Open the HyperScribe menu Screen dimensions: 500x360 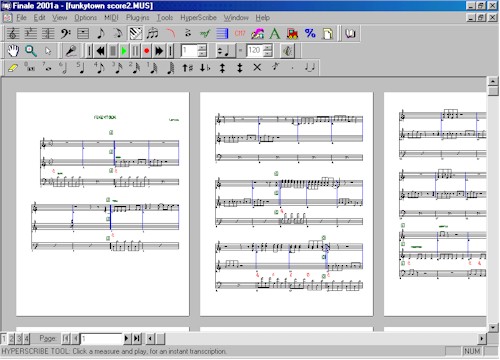pos(198,18)
